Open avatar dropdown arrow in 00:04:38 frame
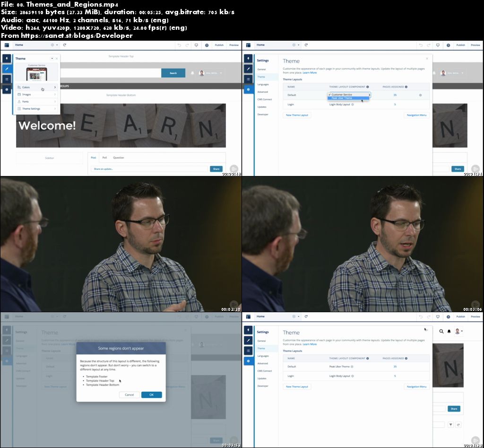Screen dimensions: 484x448 pyautogui.click(x=462, y=331)
